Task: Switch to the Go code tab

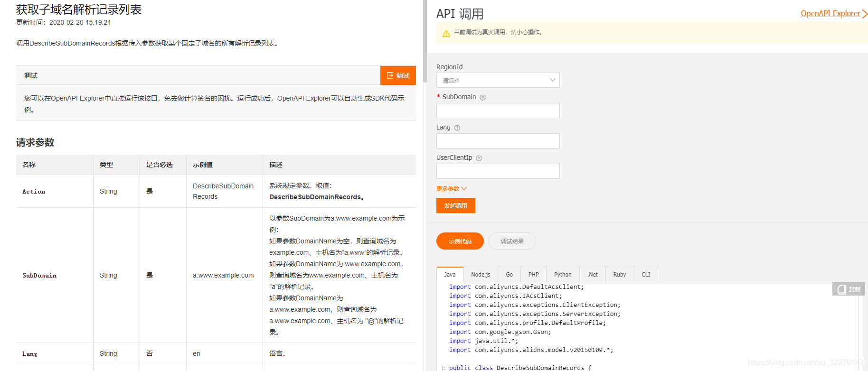Action: click(x=509, y=275)
